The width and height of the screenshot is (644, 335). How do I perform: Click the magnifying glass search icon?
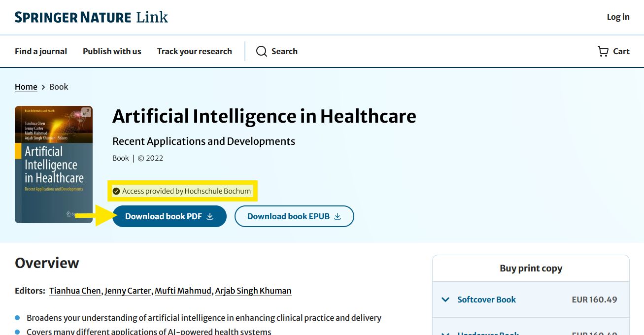(262, 51)
